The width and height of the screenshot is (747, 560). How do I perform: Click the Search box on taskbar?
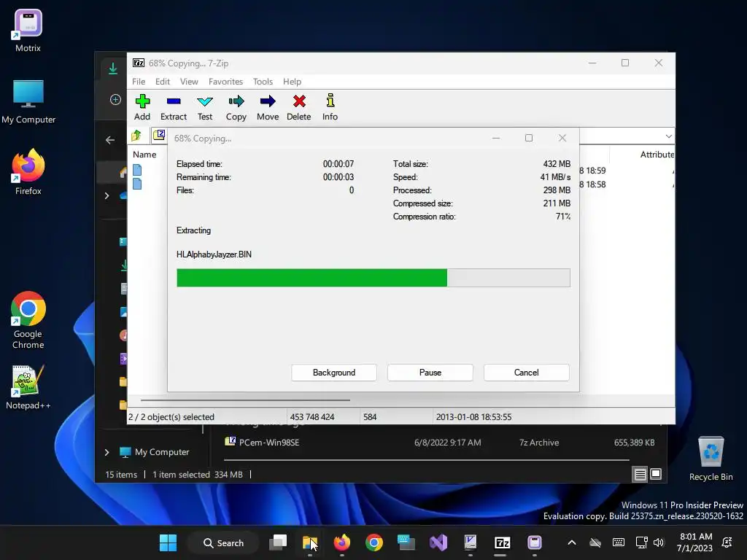point(223,542)
